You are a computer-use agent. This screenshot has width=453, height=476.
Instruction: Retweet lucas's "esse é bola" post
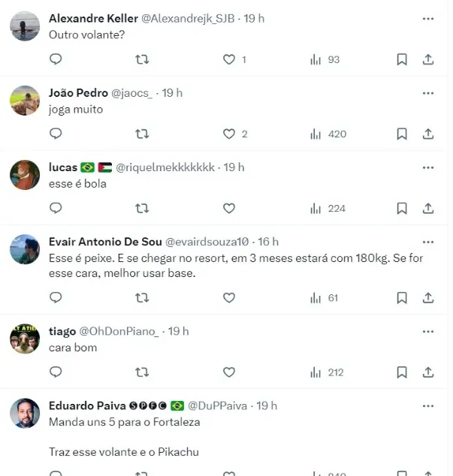141,208
